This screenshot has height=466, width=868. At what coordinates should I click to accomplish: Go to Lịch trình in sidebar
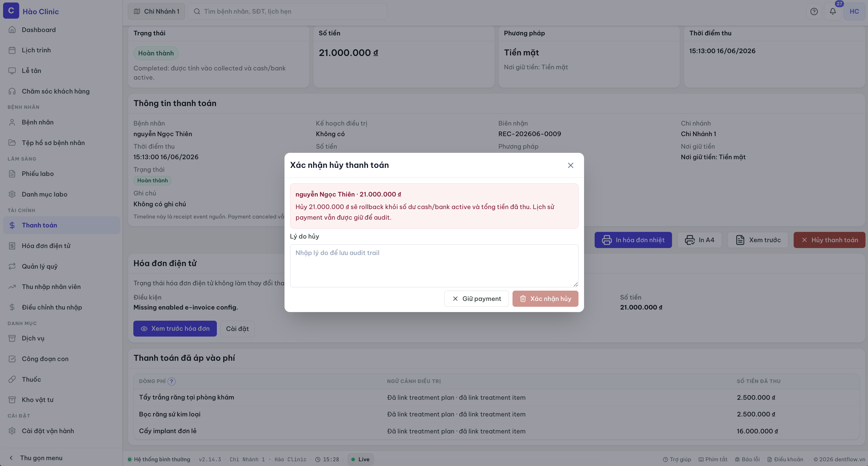pos(62,50)
